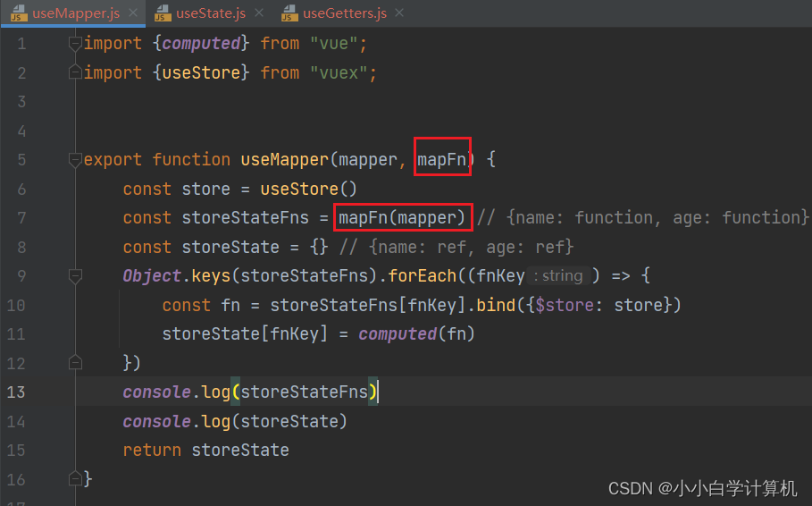This screenshot has height=506, width=812.
Task: Click 'Object' on line 9
Action: 152,276
